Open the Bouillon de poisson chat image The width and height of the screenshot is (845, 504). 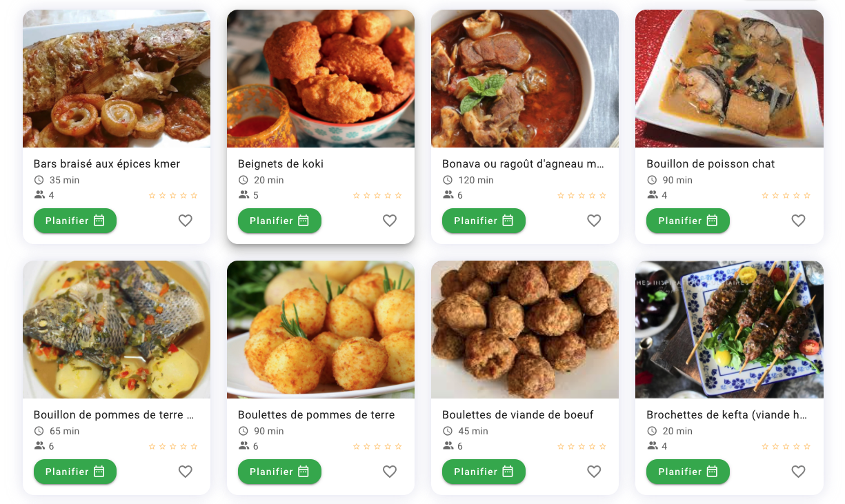point(729,79)
